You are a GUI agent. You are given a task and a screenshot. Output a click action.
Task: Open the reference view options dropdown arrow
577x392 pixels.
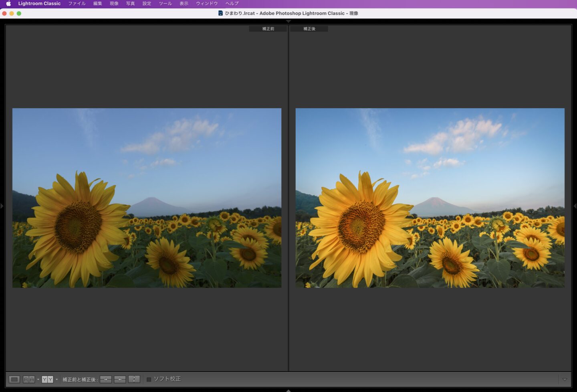[38, 379]
